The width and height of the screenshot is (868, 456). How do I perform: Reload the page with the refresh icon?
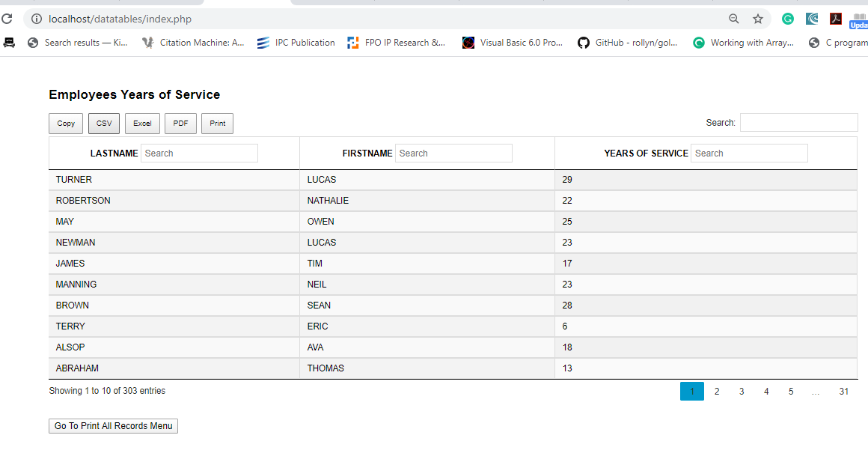click(7, 19)
